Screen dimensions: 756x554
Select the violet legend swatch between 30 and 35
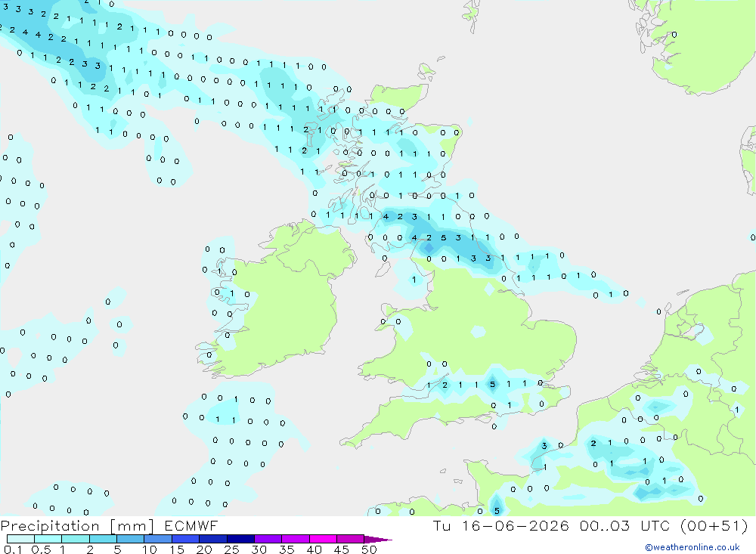268,539
